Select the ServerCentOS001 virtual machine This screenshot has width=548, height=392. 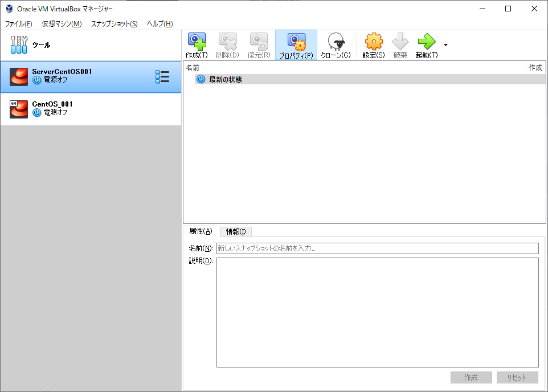coord(91,77)
